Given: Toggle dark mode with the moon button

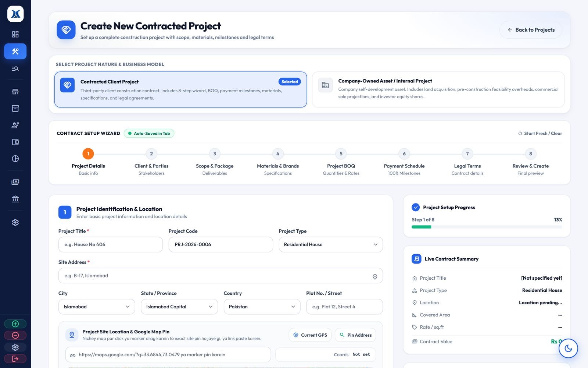Looking at the screenshot, I should coord(568,348).
